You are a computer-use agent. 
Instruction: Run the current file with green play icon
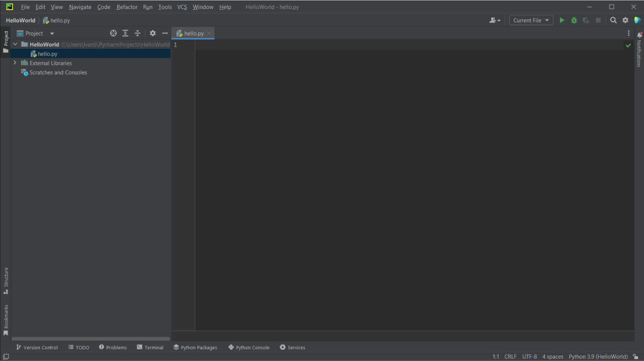point(562,20)
